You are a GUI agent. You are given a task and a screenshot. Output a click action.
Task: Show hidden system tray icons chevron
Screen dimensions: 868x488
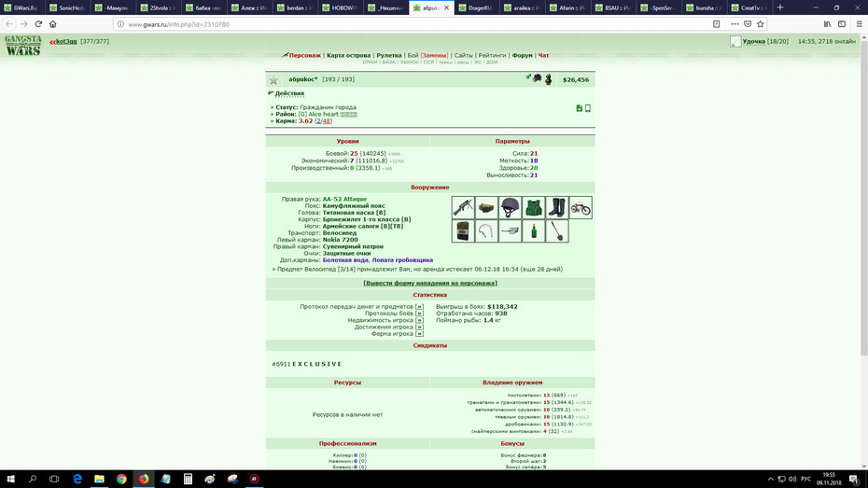point(770,480)
